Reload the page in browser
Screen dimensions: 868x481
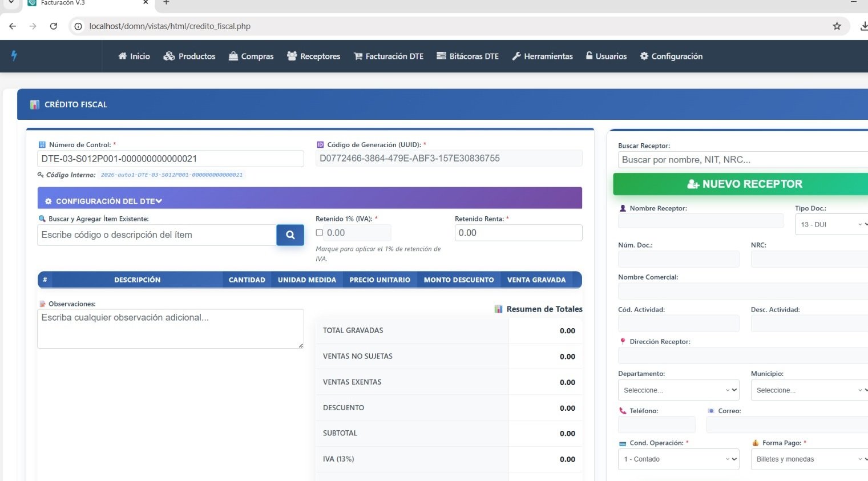coord(54,26)
